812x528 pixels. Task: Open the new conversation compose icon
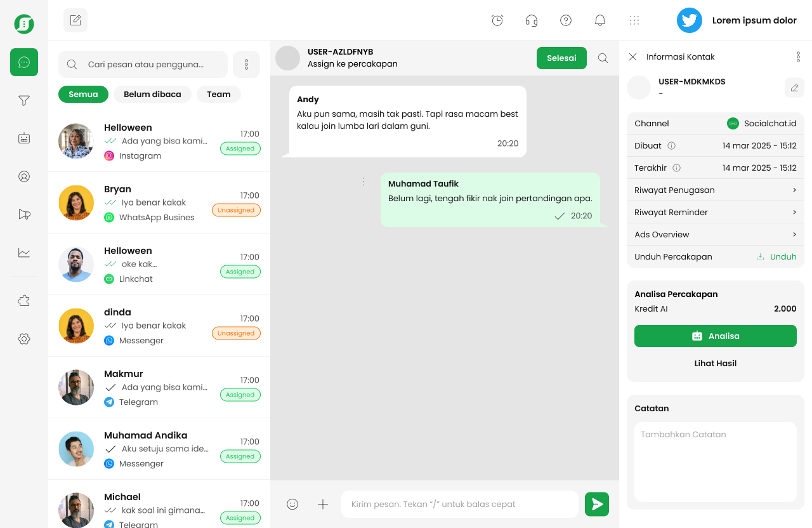click(75, 20)
